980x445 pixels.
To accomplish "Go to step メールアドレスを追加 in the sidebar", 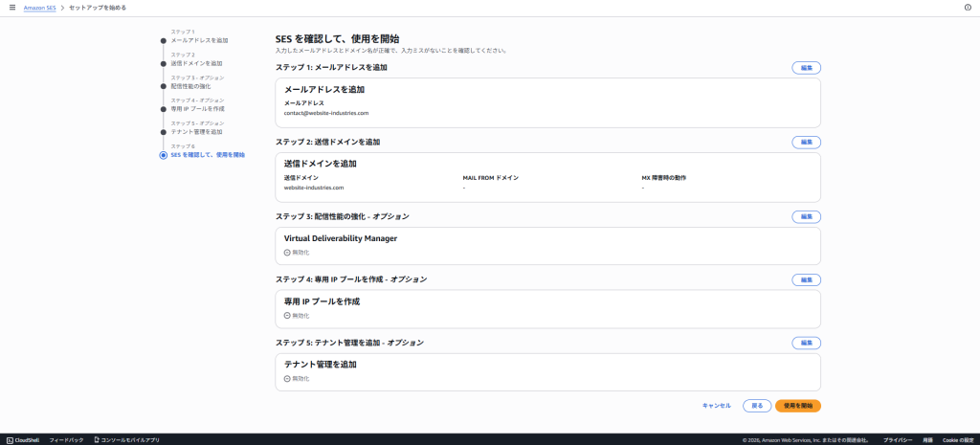I will point(199,40).
